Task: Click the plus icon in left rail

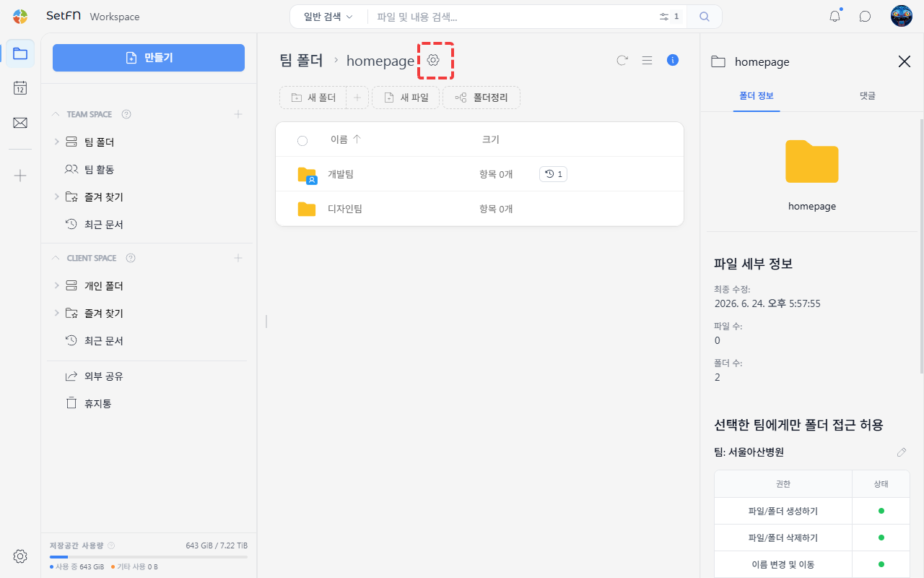Action: pyautogui.click(x=20, y=176)
